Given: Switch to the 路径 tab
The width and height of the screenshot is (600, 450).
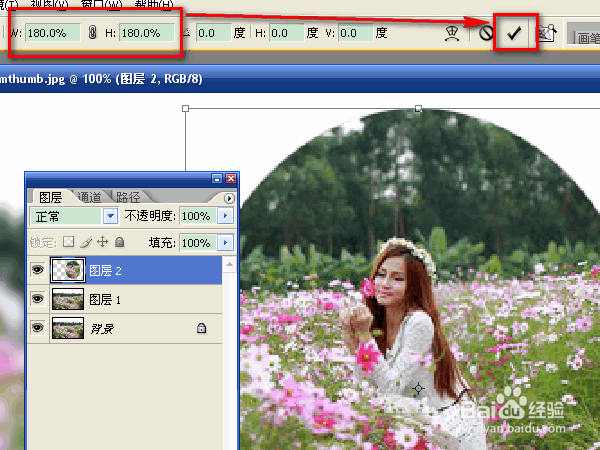Looking at the screenshot, I should tap(128, 197).
